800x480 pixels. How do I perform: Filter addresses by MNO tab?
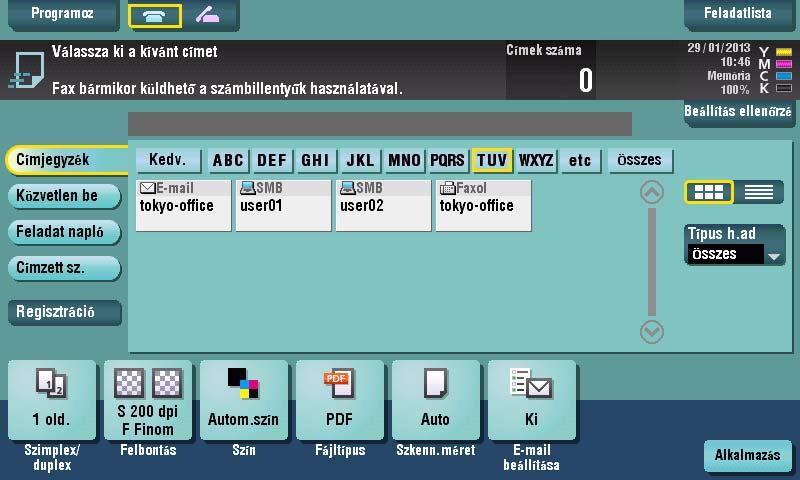pos(404,160)
